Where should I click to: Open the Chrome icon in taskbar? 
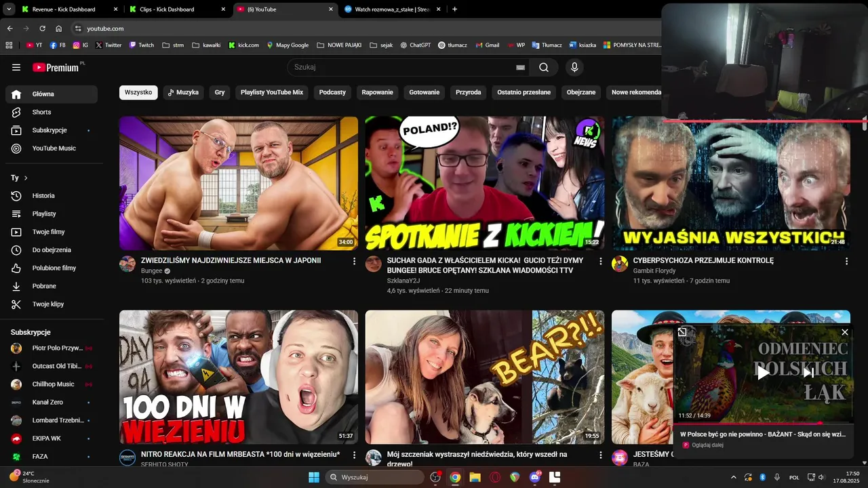tap(455, 478)
